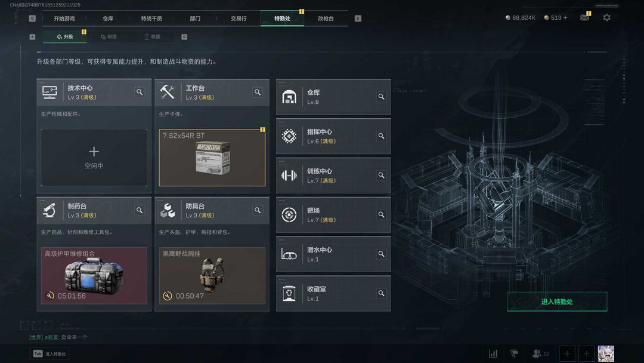644x363 pixels.
Task: Switch to the 交易行 tab
Action: coord(239,19)
